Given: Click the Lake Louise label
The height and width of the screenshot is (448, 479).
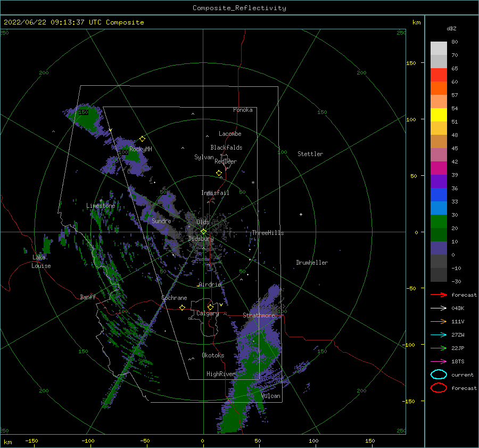Looking at the screenshot, I should [41, 262].
